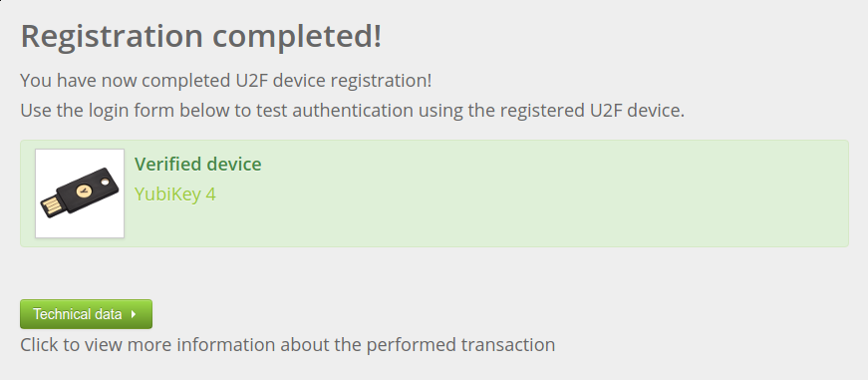Select the YubiKey device thumbnail image
The height and width of the screenshot is (380, 868).
(80, 193)
